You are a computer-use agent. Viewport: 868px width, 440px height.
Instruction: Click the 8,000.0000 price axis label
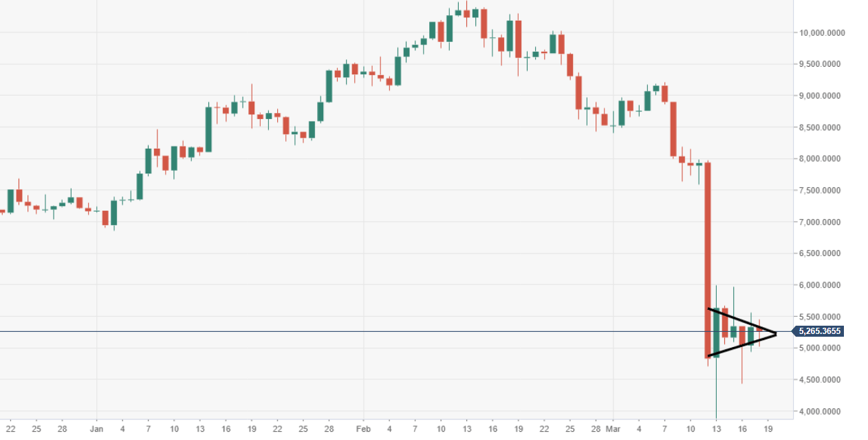[x=821, y=159]
